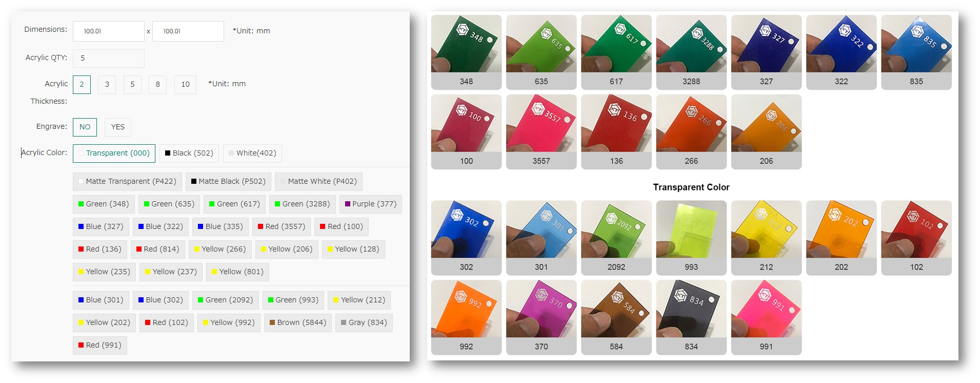This screenshot has height=383, width=980.
Task: Select the 370 purple transparent sample thumbnail
Action: click(x=541, y=317)
